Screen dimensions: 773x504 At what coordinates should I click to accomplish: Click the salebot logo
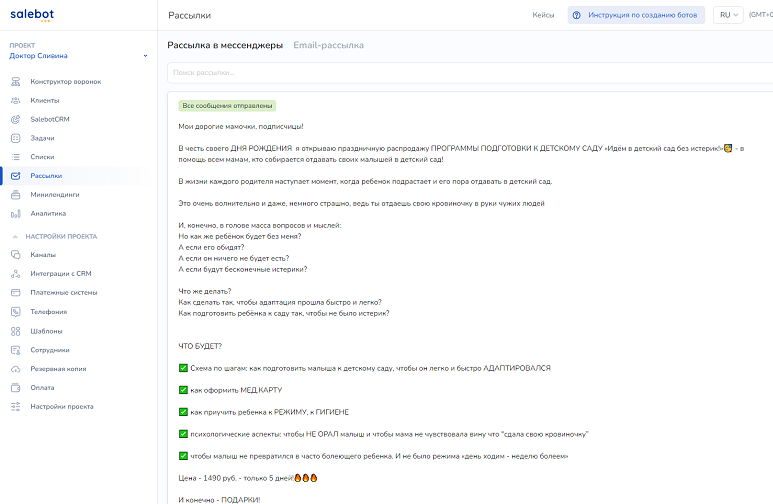(31, 14)
